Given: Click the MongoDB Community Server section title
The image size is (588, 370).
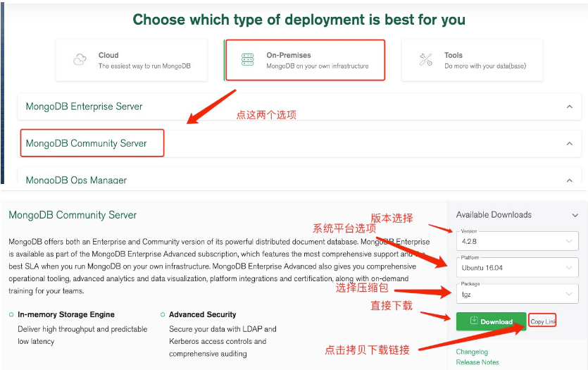Looking at the screenshot, I should click(73, 215).
